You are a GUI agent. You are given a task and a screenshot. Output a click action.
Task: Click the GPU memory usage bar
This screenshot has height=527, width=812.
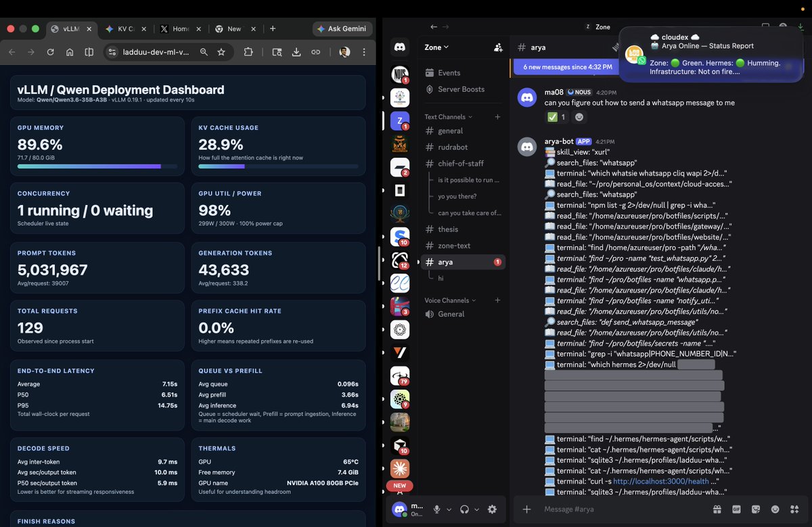coord(97,166)
